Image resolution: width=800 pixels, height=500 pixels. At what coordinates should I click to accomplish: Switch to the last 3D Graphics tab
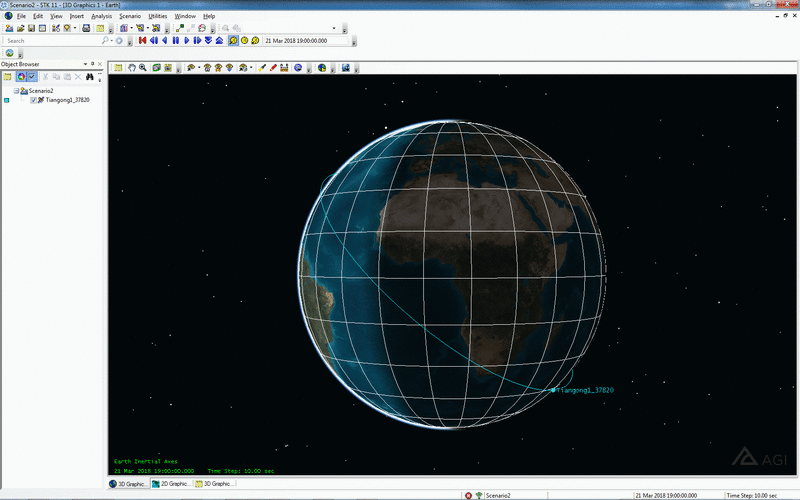click(x=214, y=484)
